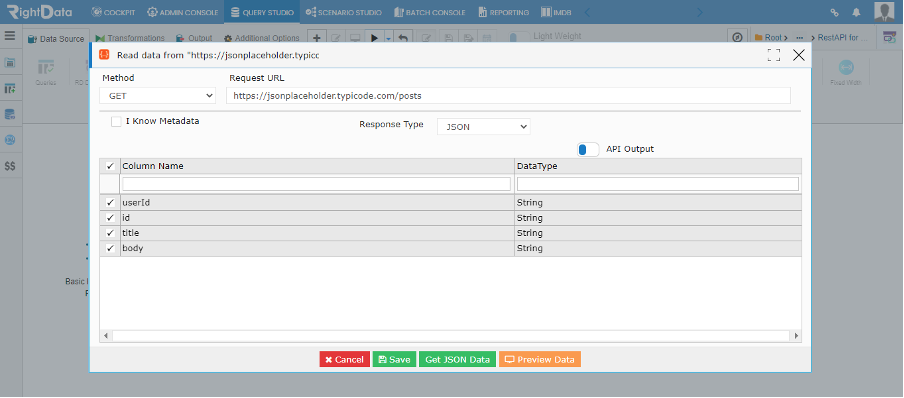
Task: Expand the breadcrumb ellipsis
Action: 799,37
